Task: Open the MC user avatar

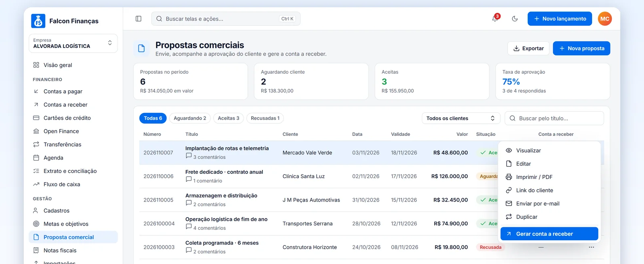Action: (x=605, y=19)
